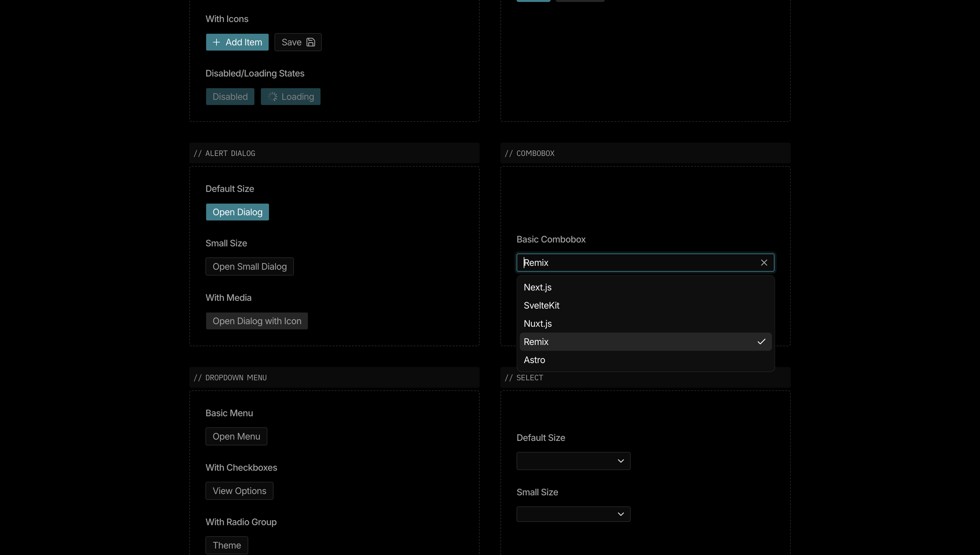Click the With Radio Group label
This screenshot has width=980, height=555.
pos(241,522)
